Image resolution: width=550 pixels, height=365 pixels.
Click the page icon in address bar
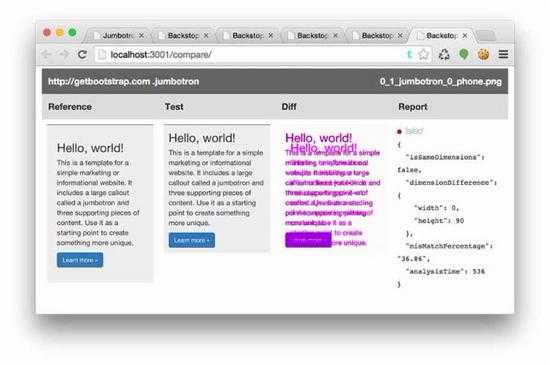click(102, 54)
